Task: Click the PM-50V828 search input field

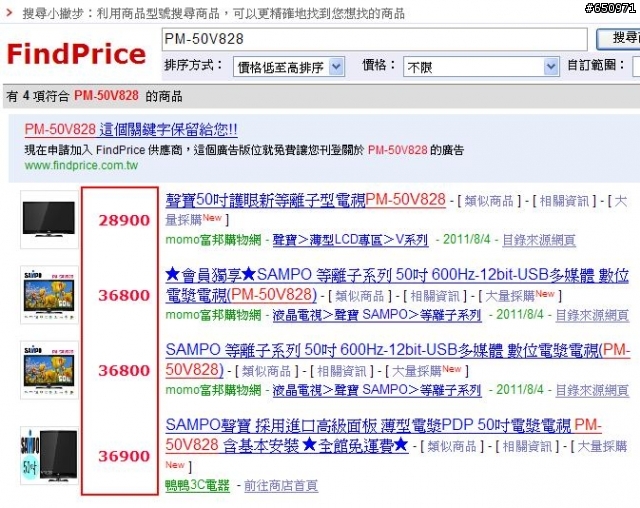Action: [374, 39]
